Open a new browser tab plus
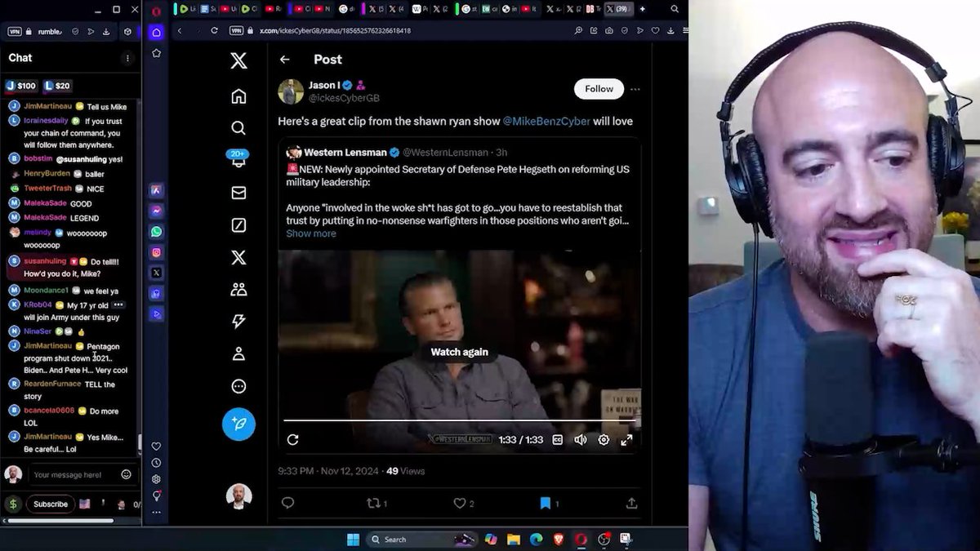 point(643,9)
